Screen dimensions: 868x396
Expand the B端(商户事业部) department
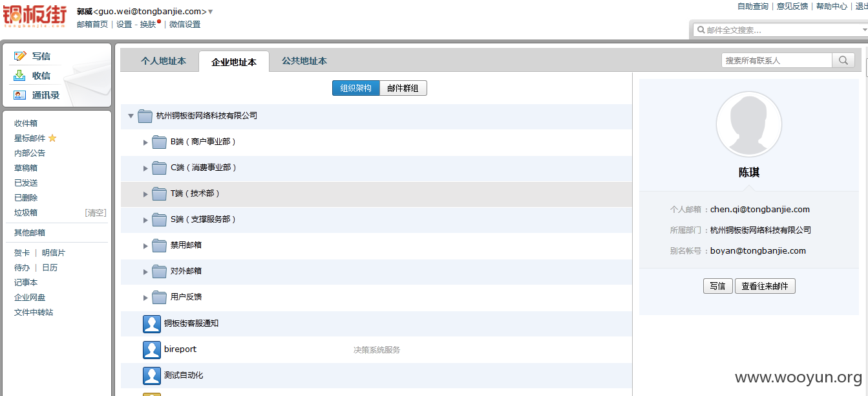click(x=145, y=142)
